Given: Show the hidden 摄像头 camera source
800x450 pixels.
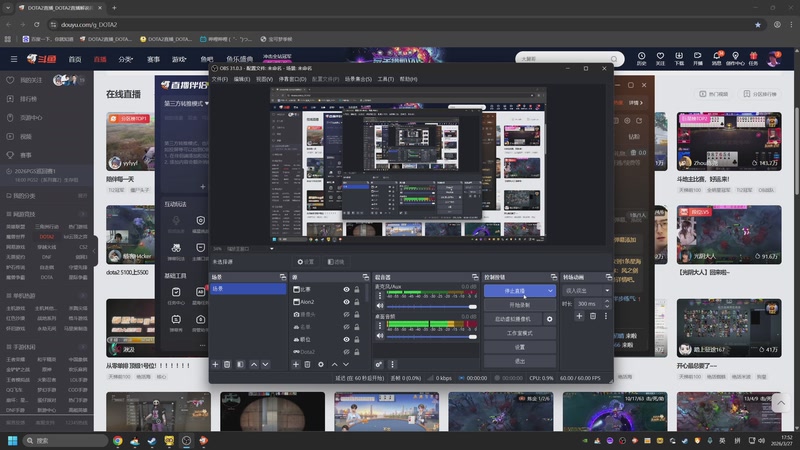Looking at the screenshot, I should coord(346,314).
